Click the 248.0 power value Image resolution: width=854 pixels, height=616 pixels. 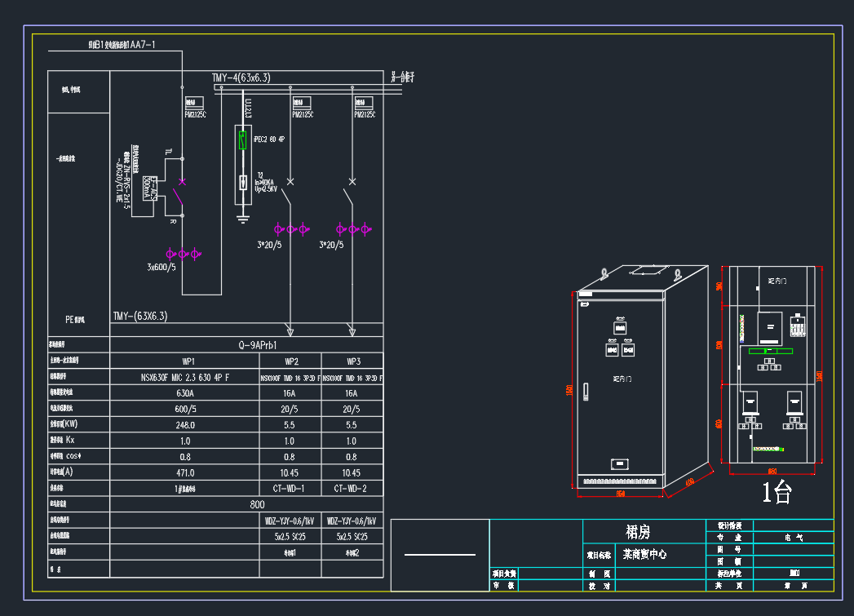(185, 425)
